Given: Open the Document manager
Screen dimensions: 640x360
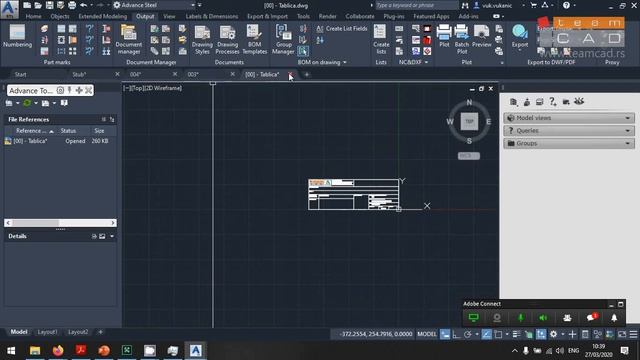Looking at the screenshot, I should point(129,40).
